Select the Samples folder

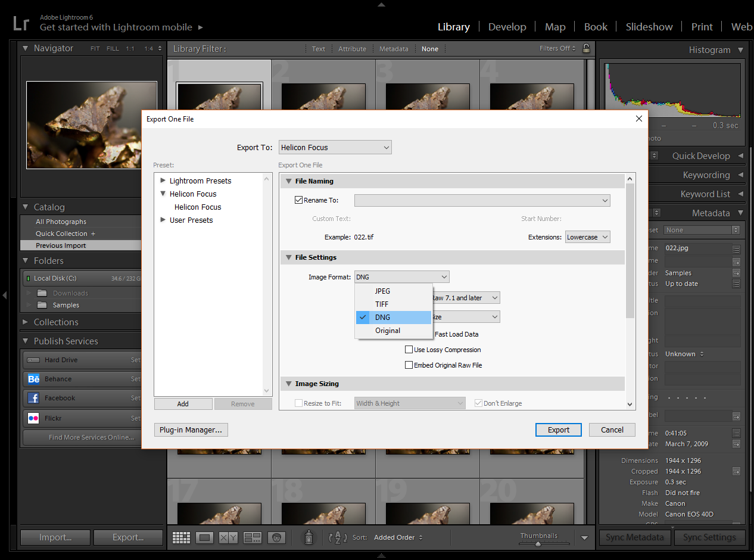click(x=66, y=305)
